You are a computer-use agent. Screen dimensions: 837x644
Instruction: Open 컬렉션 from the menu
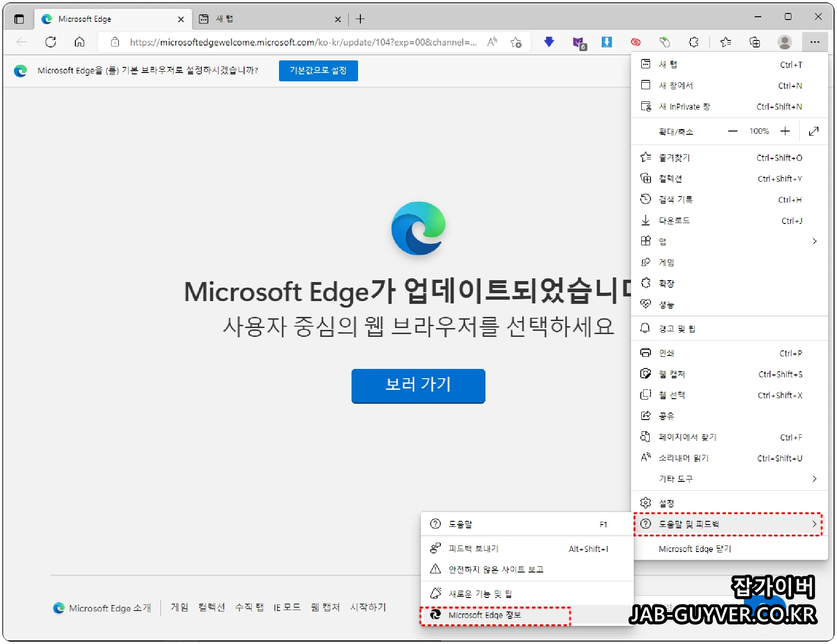(729, 178)
